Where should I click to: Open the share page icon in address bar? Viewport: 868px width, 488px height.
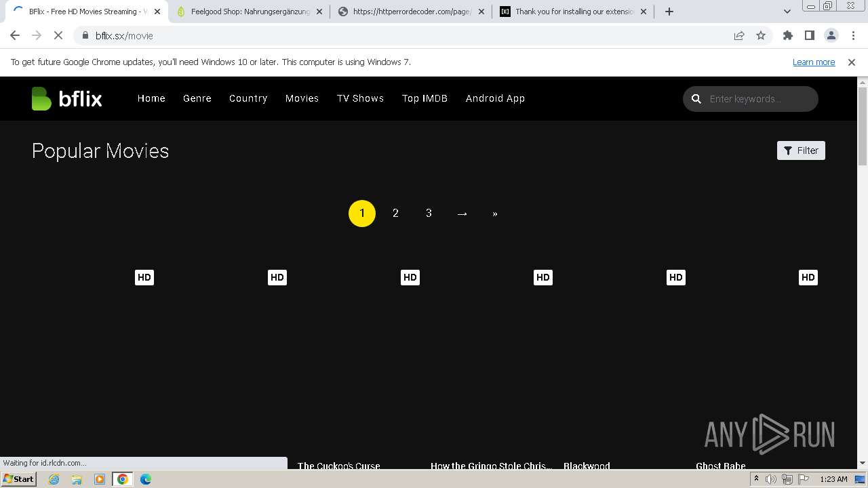click(x=739, y=36)
